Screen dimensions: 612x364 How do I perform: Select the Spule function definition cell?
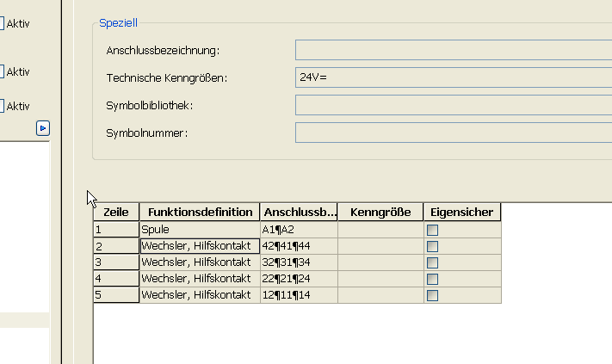tap(200, 230)
